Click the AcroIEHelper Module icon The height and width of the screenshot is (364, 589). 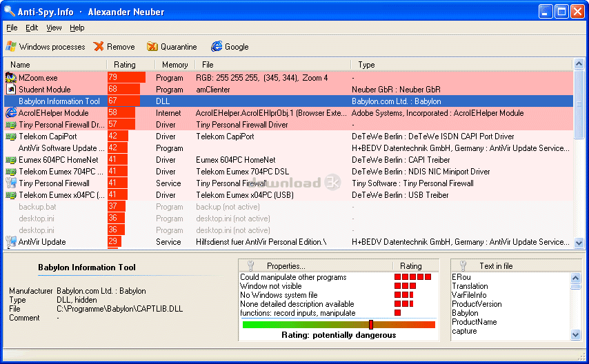click(10, 112)
